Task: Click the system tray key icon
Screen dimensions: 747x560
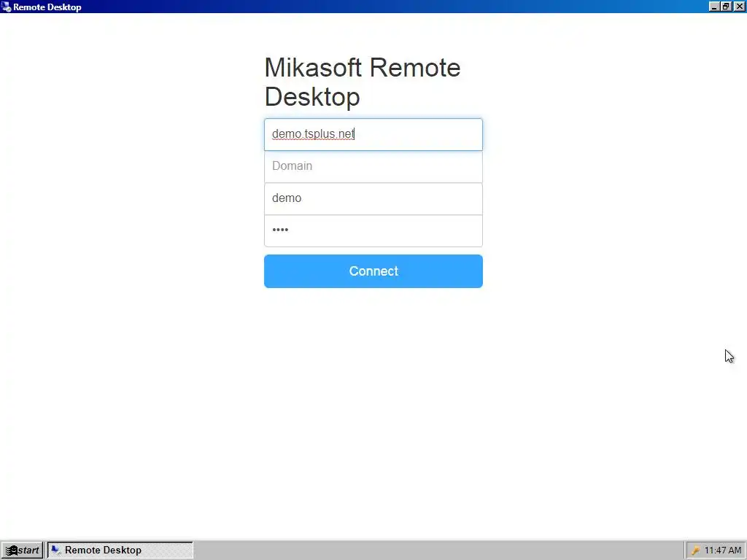Action: click(695, 551)
